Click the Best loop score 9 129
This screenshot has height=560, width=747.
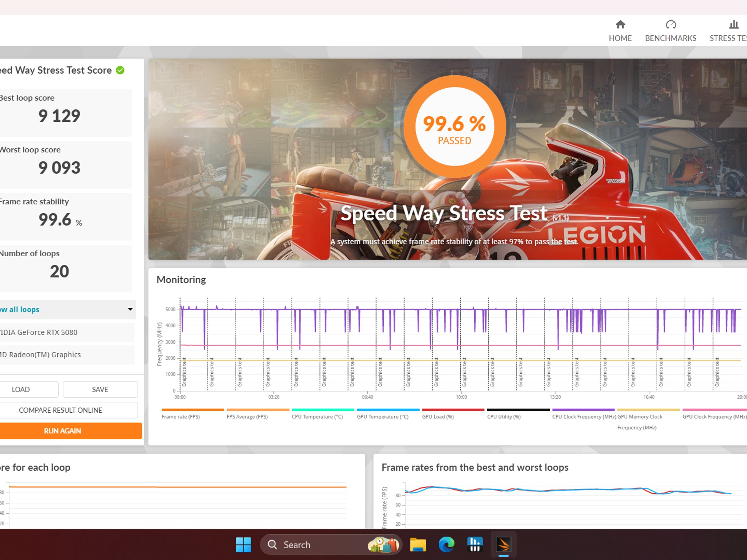[x=59, y=116]
